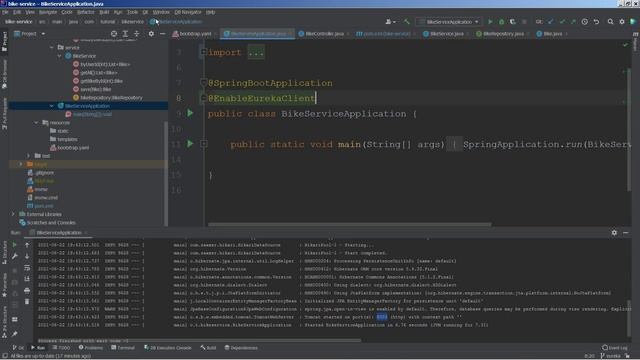The width and height of the screenshot is (640, 360).
Task: Open the Window menu
Action: (x=161, y=12)
